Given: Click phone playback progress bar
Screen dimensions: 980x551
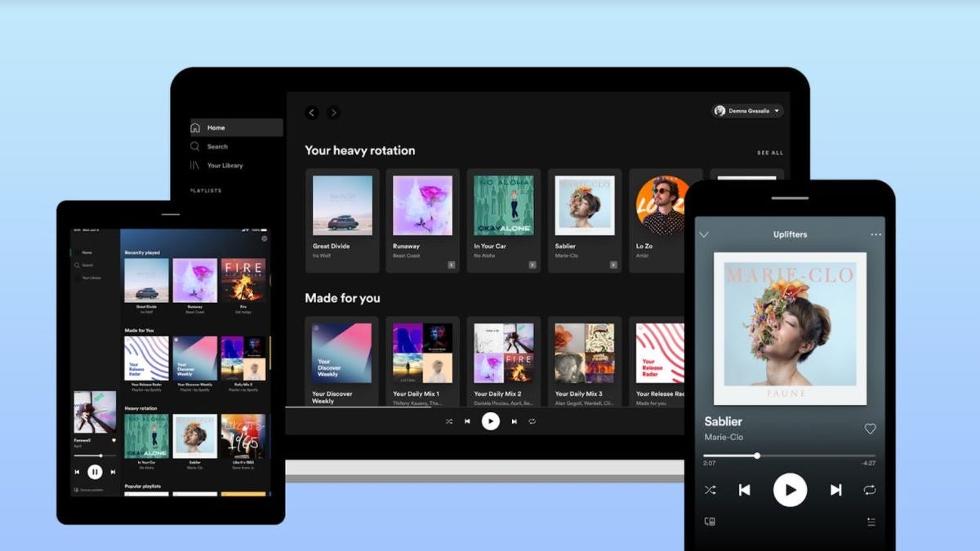Looking at the screenshot, I should pyautogui.click(x=790, y=455).
